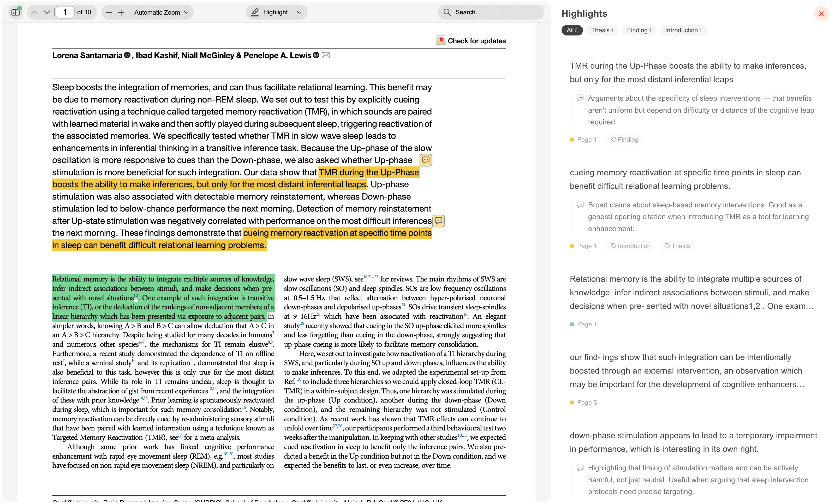835x504 pixels.
Task: Click Page 1 label under Relational memory entry
Action: (587, 324)
